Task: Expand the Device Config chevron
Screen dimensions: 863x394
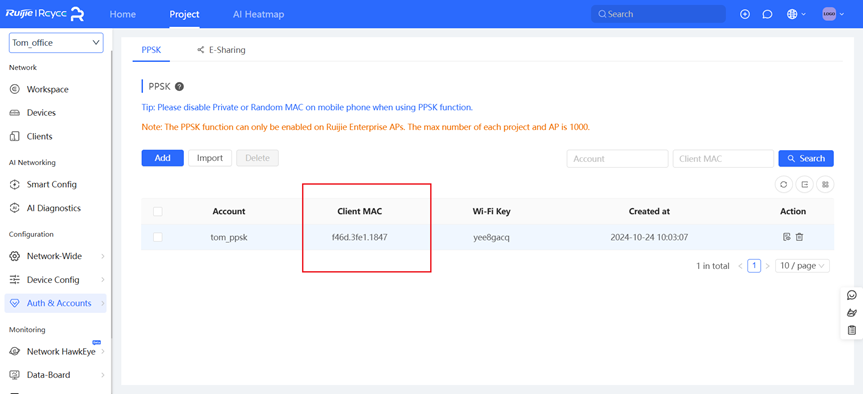Action: [103, 280]
